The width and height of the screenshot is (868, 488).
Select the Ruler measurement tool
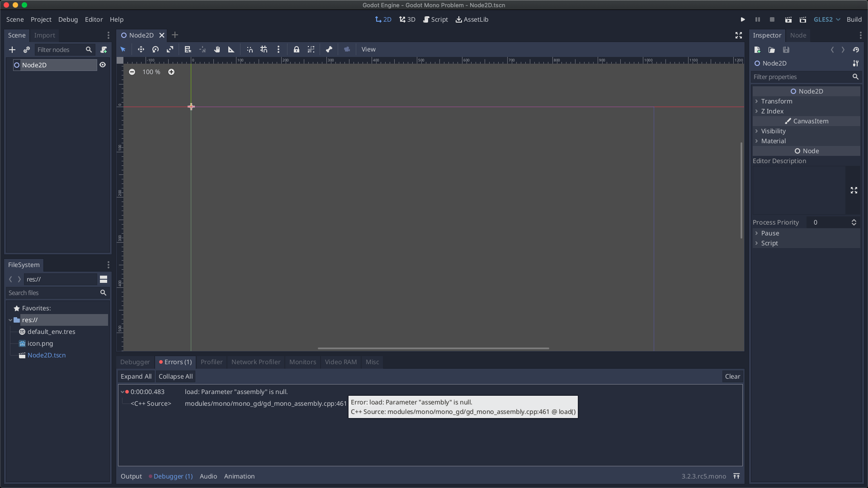[231, 50]
